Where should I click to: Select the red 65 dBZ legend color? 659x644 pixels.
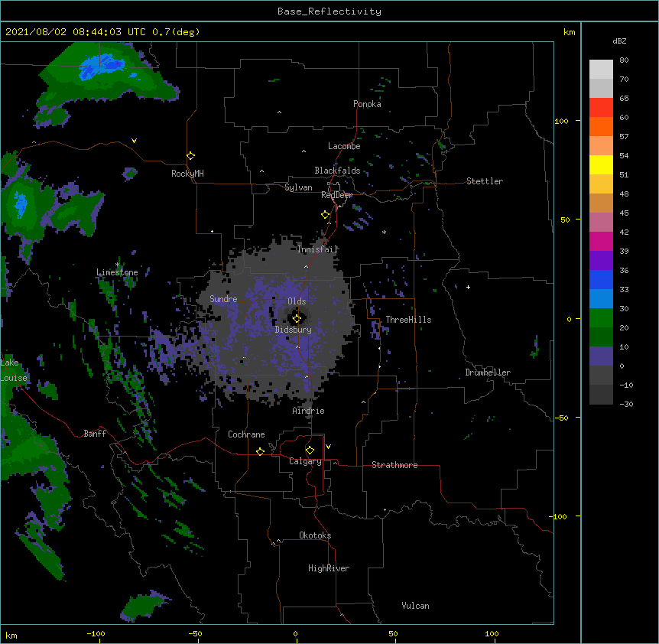[x=601, y=107]
